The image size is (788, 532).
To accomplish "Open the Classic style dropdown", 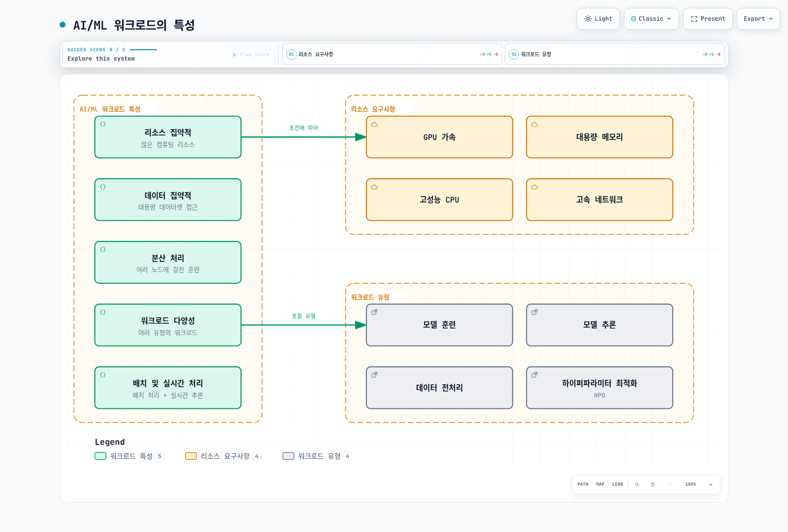I will pyautogui.click(x=651, y=19).
